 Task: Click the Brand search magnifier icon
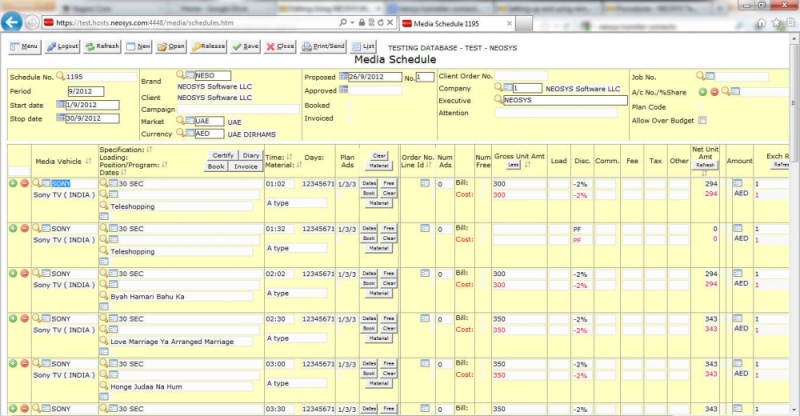180,75
